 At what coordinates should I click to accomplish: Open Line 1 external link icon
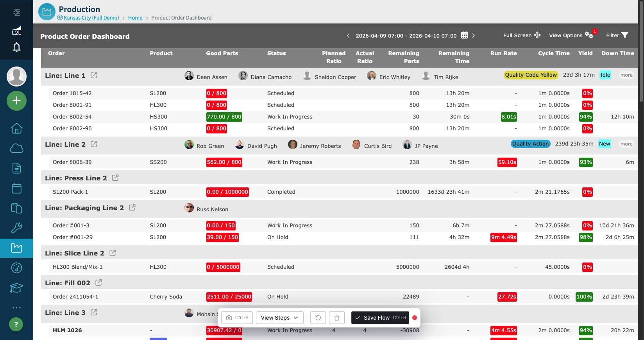tap(94, 75)
